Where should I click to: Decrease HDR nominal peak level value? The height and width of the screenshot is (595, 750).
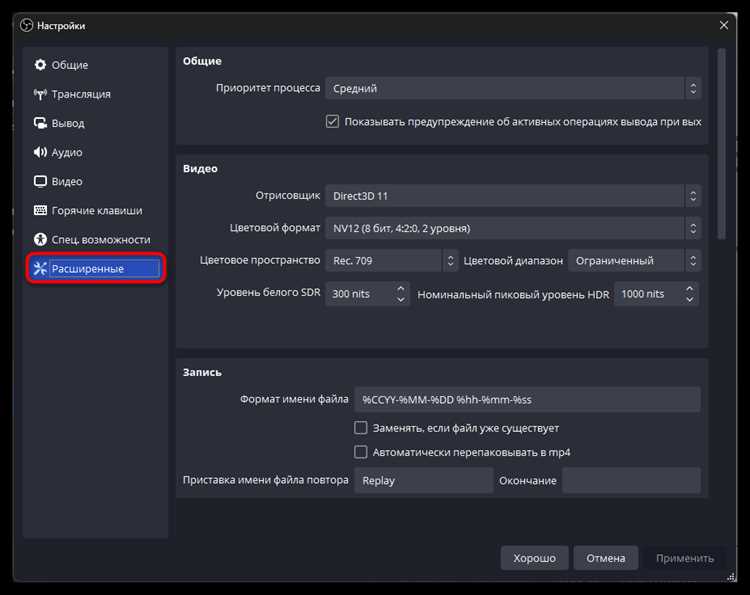689,299
